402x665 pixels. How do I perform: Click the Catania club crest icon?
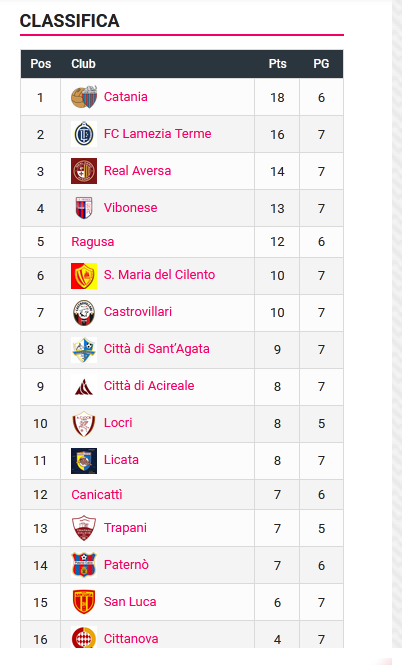pyautogui.click(x=84, y=97)
